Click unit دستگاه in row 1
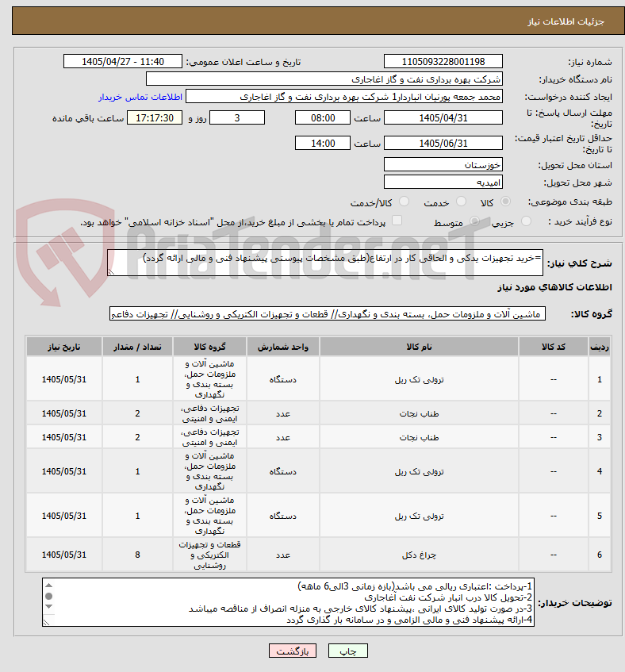Viewport: 625px width, 672px height. pos(282,380)
